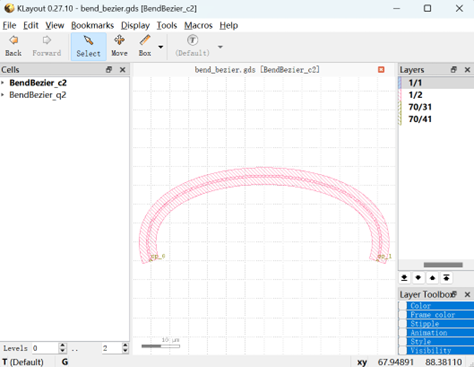Activate the Move tool
The width and height of the screenshot is (474, 367).
pos(119,46)
